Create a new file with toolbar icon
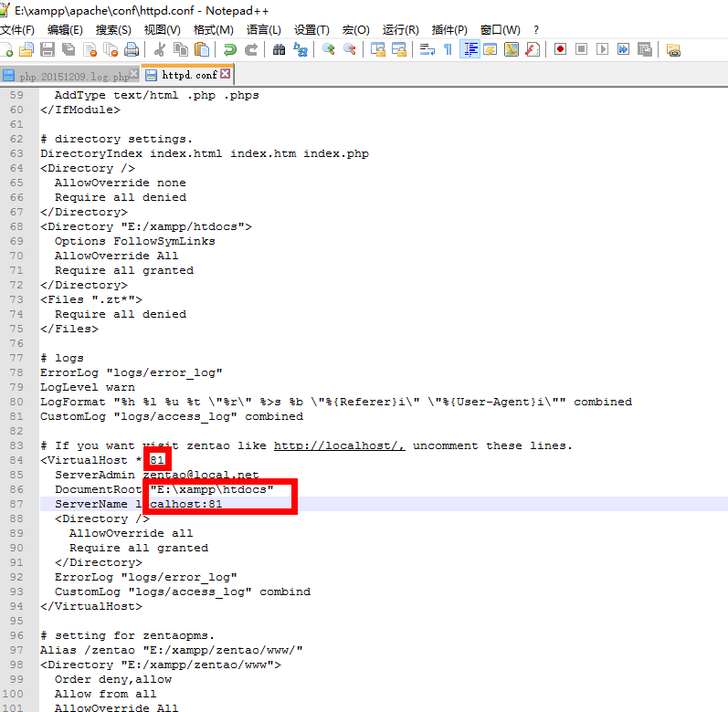The height and width of the screenshot is (712, 728). point(6,49)
